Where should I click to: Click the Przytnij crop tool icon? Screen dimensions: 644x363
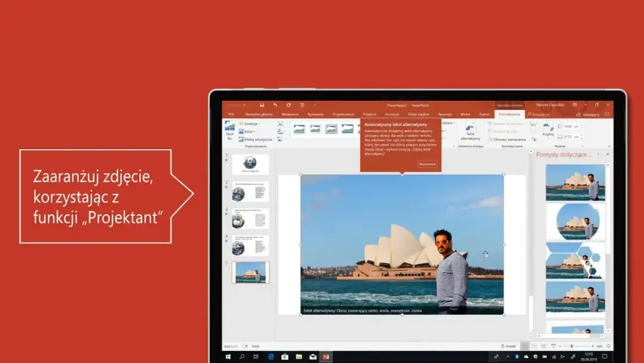[x=547, y=130]
